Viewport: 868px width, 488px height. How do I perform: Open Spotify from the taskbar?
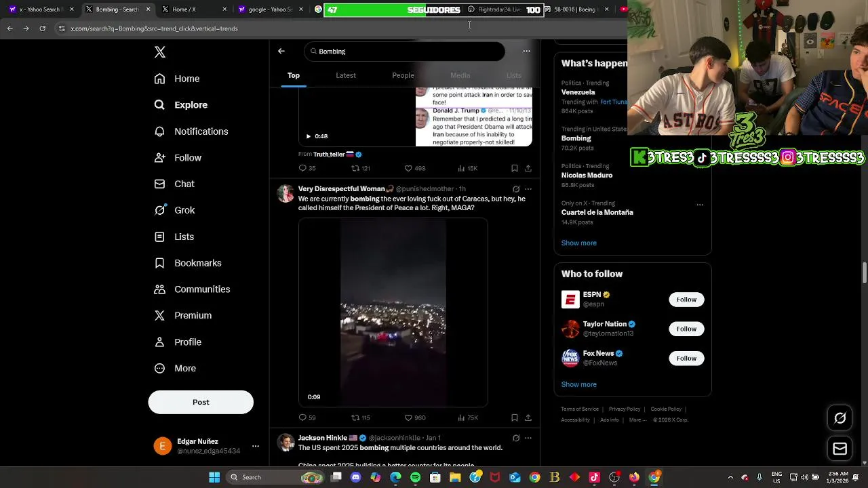pyautogui.click(x=415, y=477)
